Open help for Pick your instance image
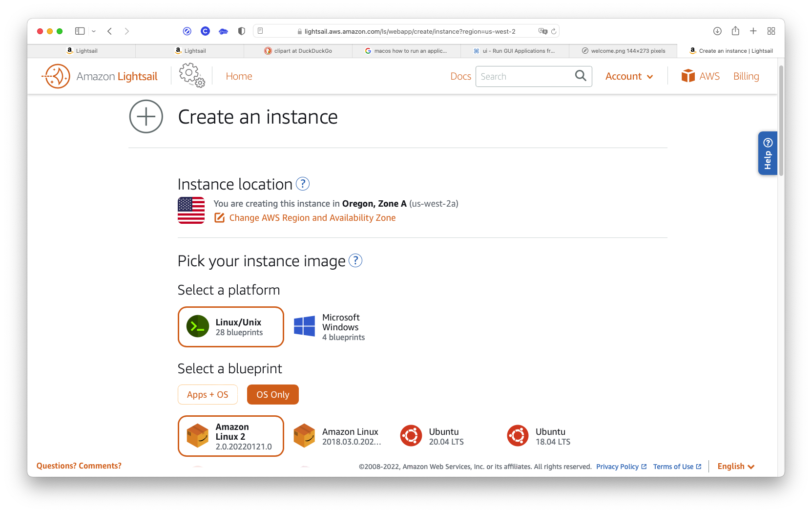 [355, 260]
